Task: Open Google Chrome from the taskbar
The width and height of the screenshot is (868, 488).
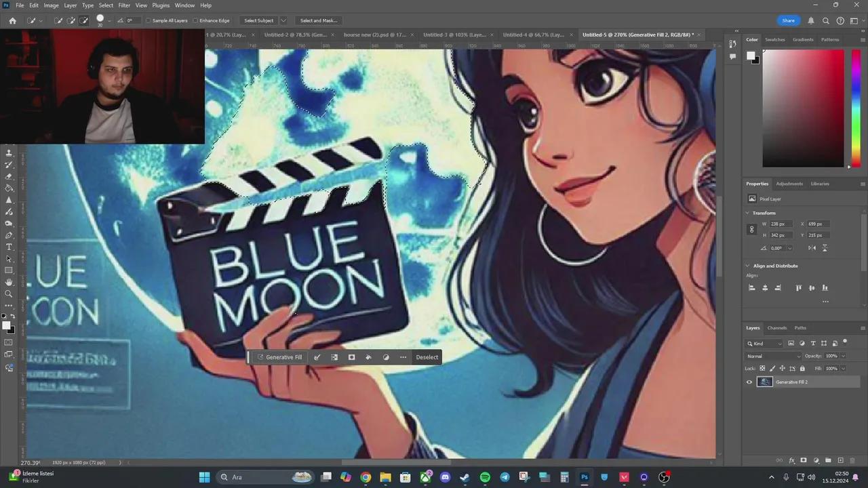Action: pyautogui.click(x=366, y=477)
